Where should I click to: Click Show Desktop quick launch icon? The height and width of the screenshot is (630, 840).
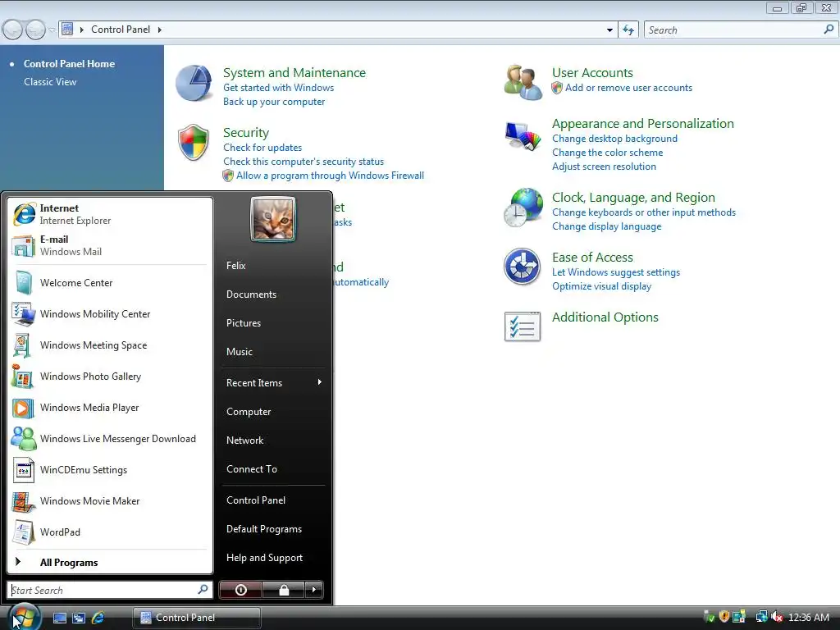[x=60, y=618]
